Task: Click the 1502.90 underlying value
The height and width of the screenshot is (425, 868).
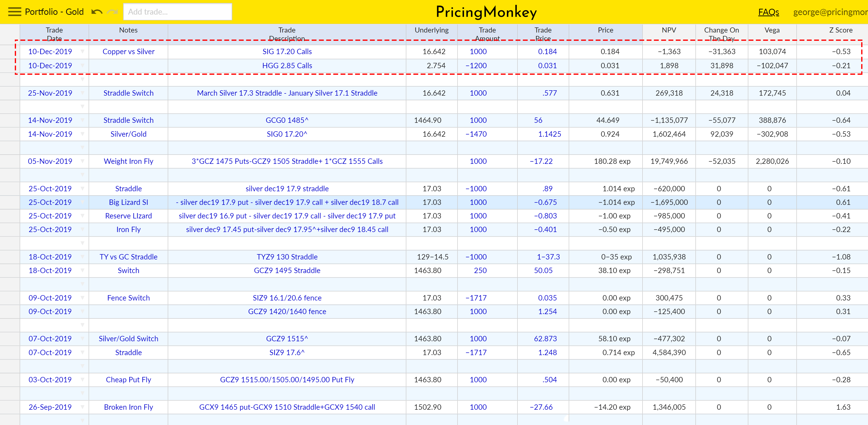Action: (x=428, y=407)
